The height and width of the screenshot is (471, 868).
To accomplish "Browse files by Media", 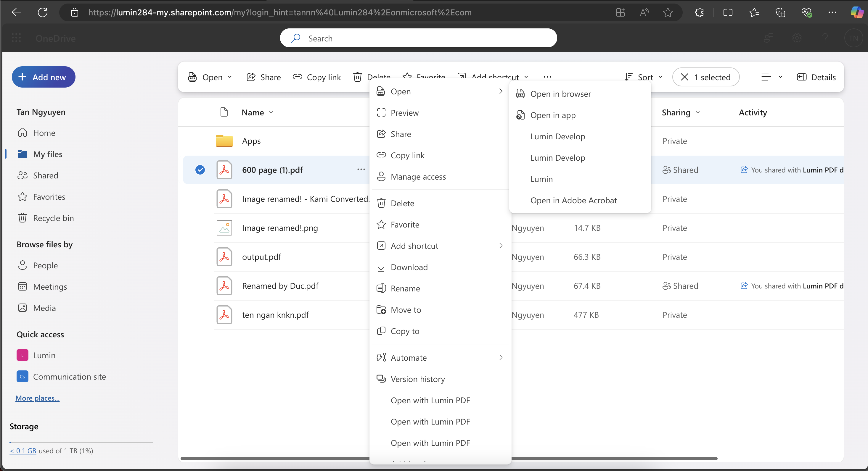I will (x=36, y=308).
